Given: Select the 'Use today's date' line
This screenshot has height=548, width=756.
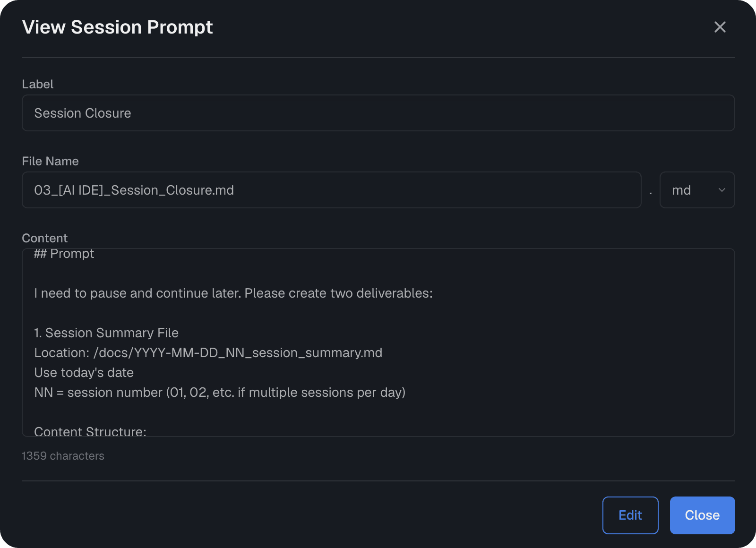Looking at the screenshot, I should [84, 372].
